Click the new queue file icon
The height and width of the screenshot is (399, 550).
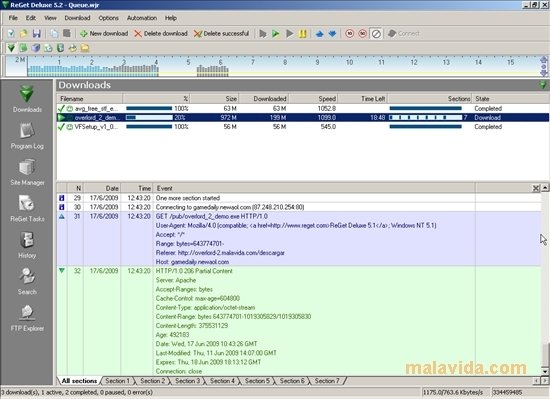click(11, 34)
